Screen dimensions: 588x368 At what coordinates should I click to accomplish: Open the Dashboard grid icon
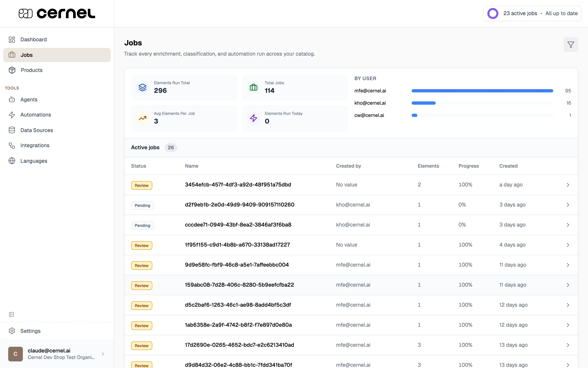point(12,39)
